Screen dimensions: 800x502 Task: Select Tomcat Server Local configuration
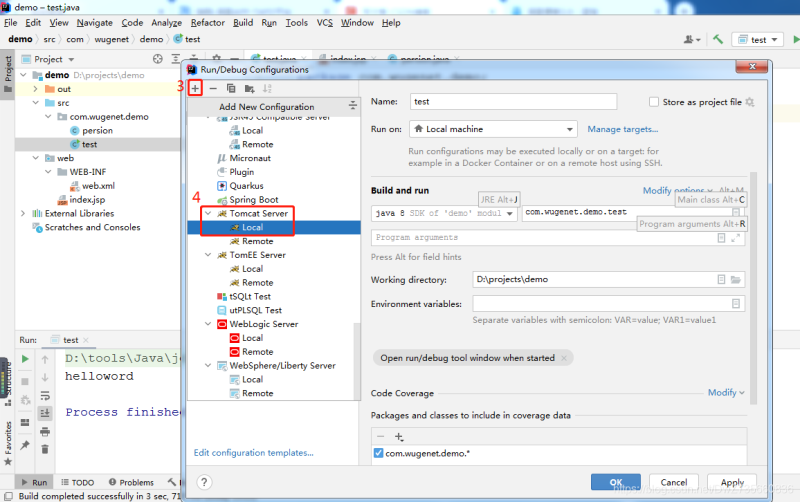[x=274, y=227]
